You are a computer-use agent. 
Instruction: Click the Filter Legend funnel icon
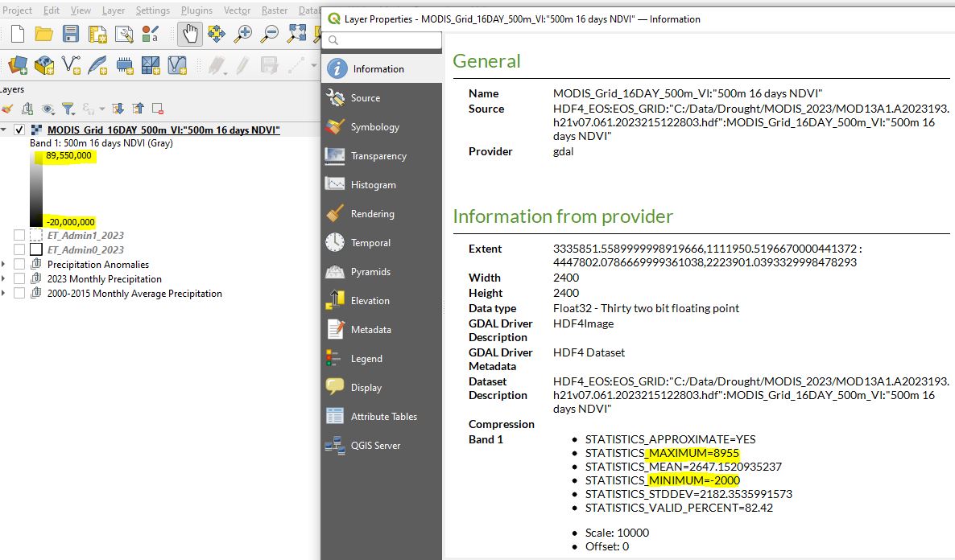click(x=68, y=109)
